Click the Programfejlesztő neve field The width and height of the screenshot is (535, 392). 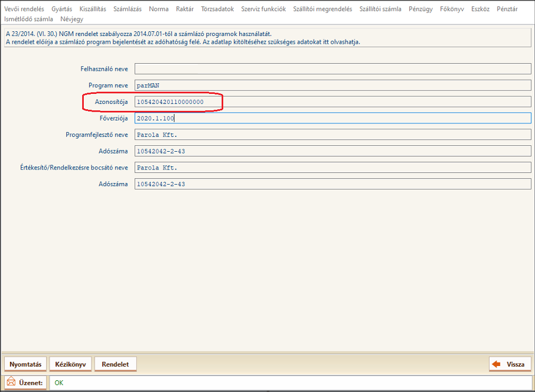[332, 135]
